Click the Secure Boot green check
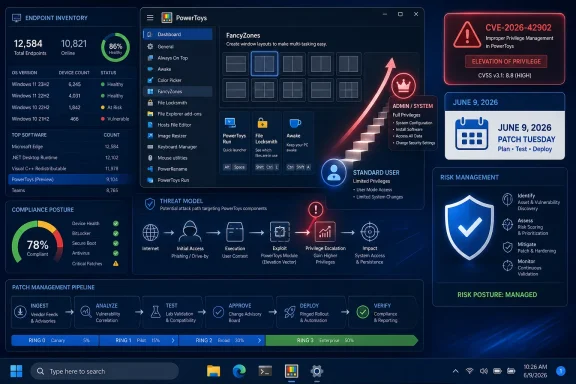 point(116,243)
